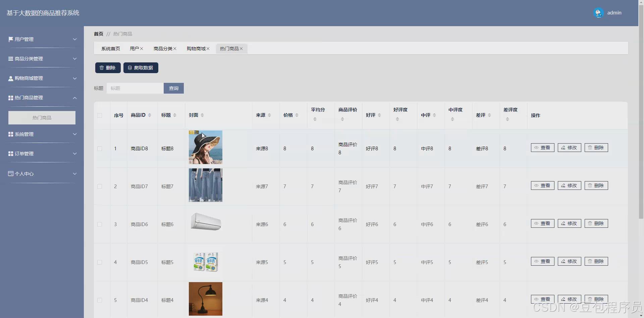Viewport: 644px width, 318px height.
Task: Click 查看 for 商品ID8 row
Action: click(543, 148)
